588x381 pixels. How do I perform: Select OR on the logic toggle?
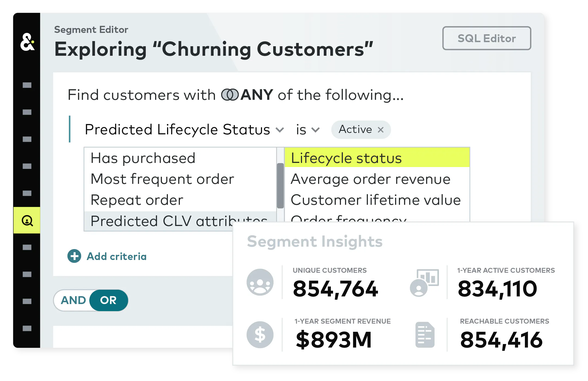pos(109,300)
